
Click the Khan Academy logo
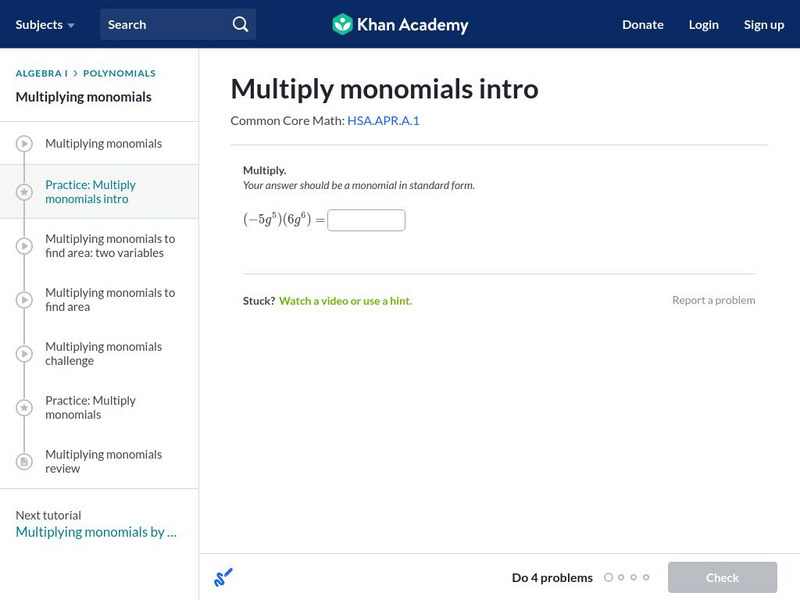point(400,24)
